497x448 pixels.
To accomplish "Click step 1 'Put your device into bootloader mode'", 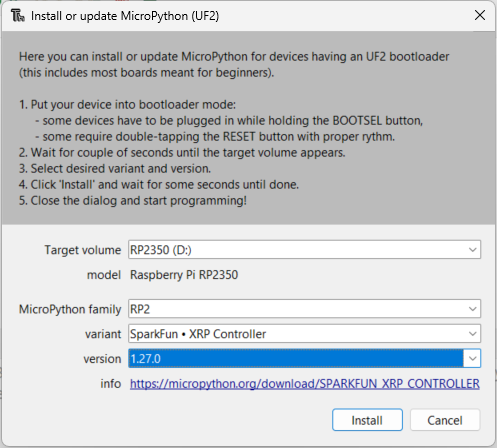I will point(127,105).
